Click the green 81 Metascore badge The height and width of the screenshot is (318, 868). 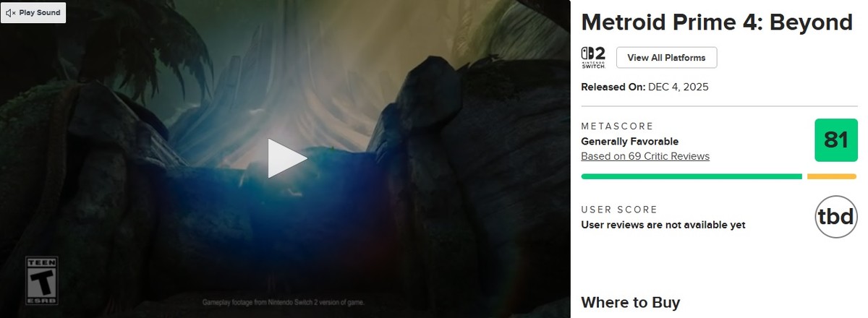(x=835, y=140)
